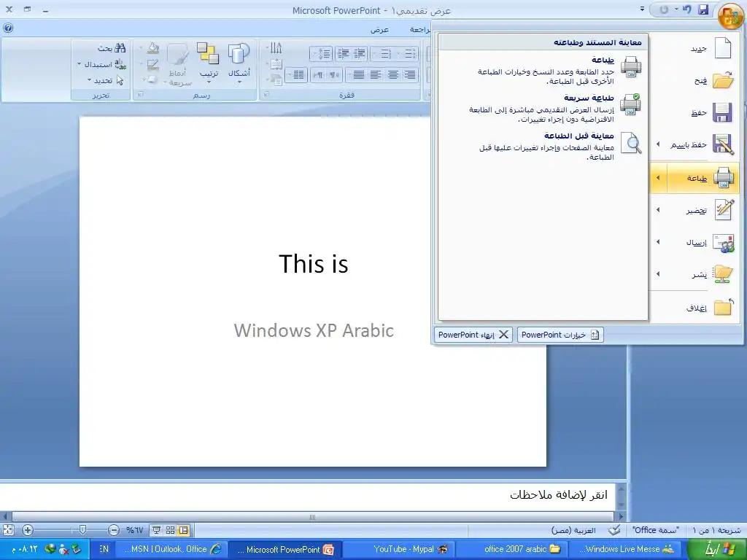Click the Replace (استبدال) icon

tap(120, 64)
